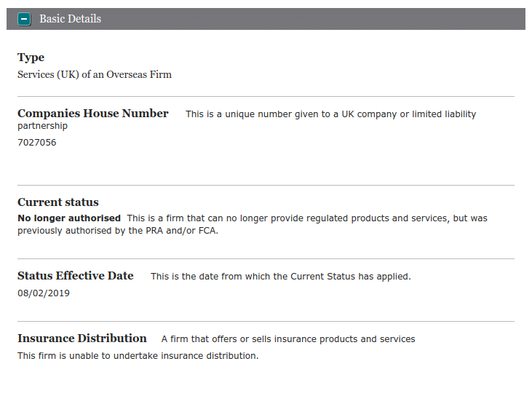The width and height of the screenshot is (532, 396).
Task: Click the divider line below the Type section
Action: pyautogui.click(x=266, y=96)
